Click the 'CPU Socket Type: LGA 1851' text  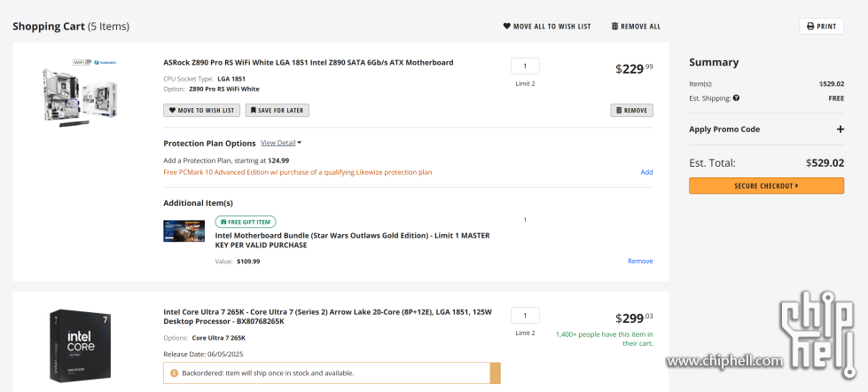[x=204, y=79]
